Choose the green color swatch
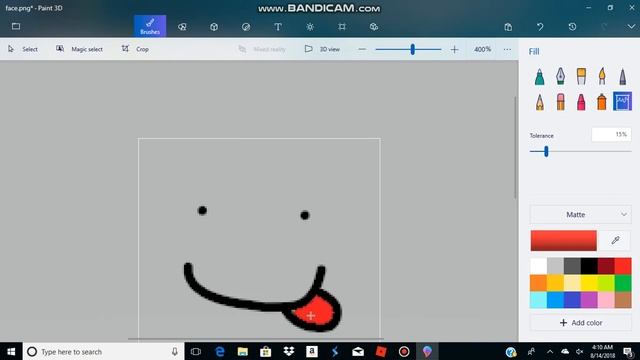Screen dimensions: 640x360 [623, 283]
